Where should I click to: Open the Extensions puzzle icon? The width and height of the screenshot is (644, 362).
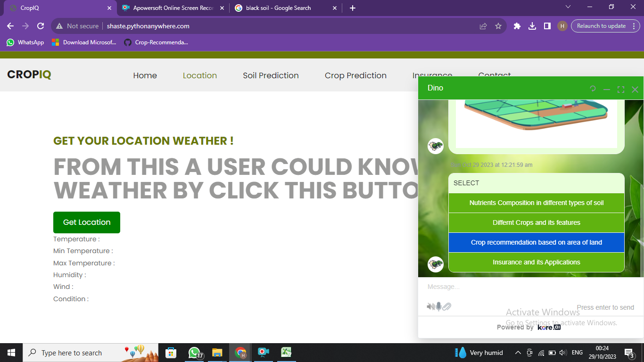pyautogui.click(x=517, y=26)
